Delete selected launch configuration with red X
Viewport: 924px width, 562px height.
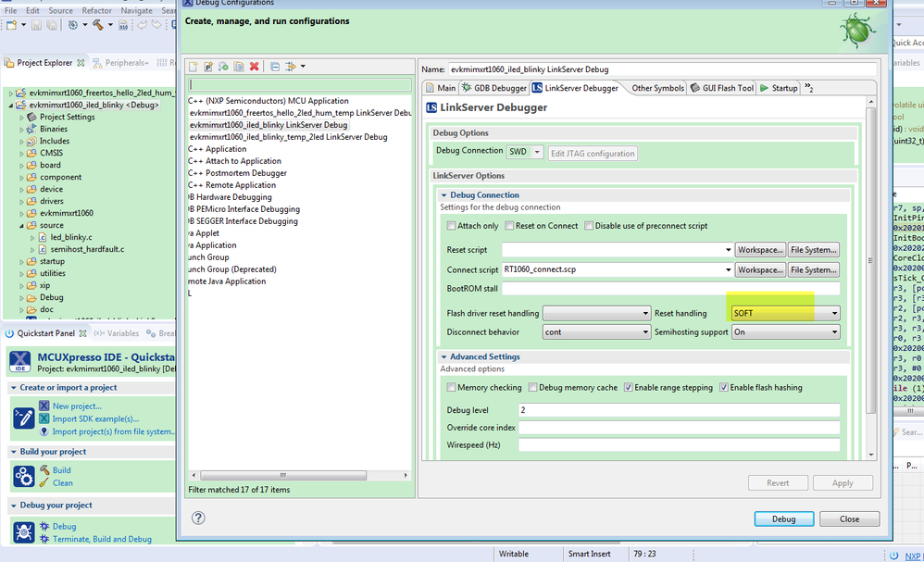coord(254,67)
